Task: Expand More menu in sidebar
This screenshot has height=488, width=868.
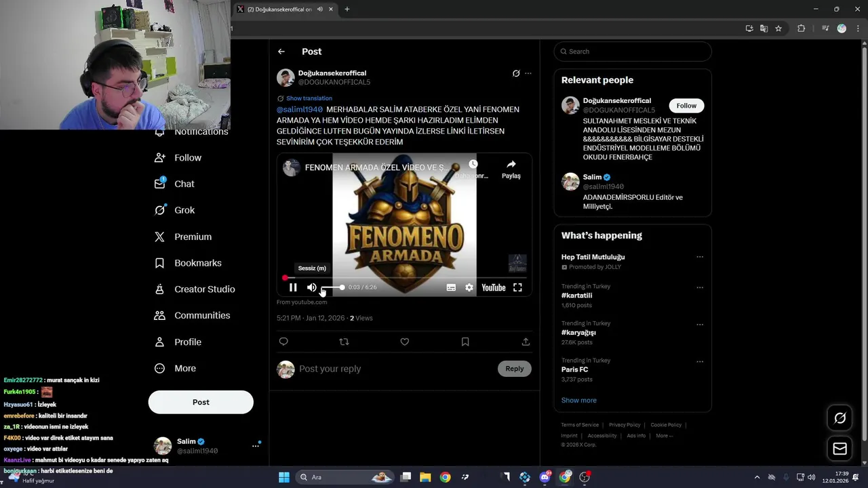Action: point(176,369)
